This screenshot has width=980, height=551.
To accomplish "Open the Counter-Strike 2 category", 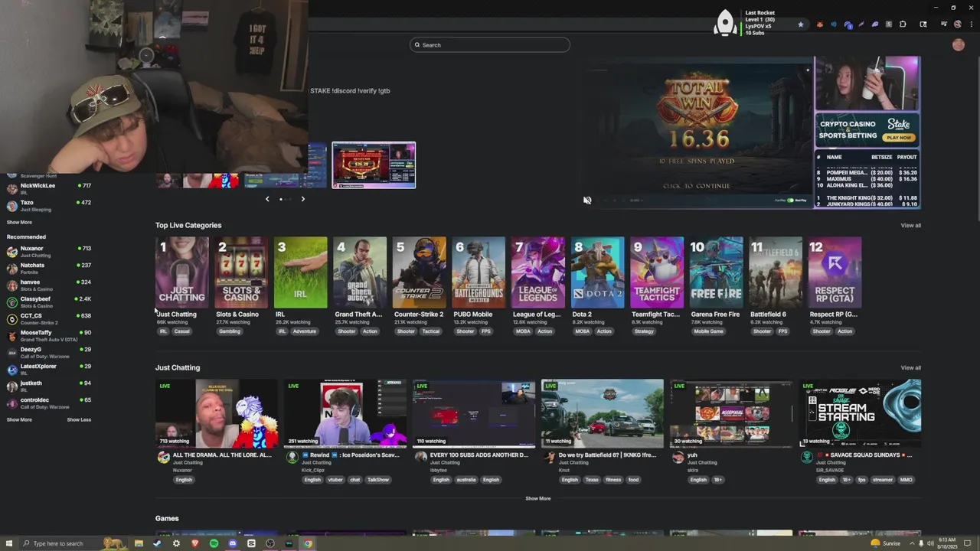I will tap(419, 272).
